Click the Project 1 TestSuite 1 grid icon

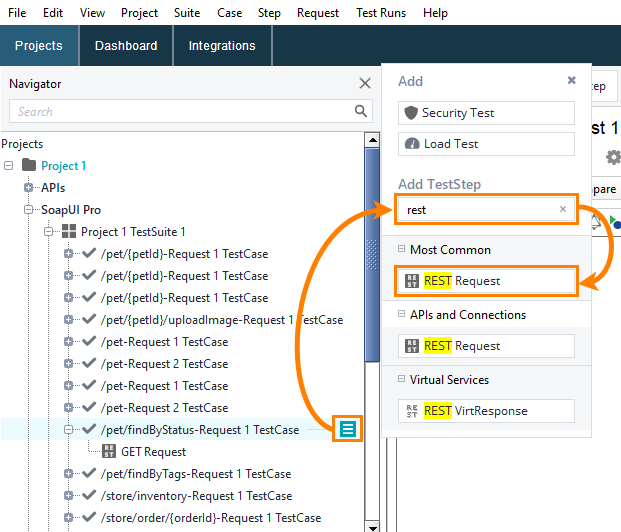69,231
